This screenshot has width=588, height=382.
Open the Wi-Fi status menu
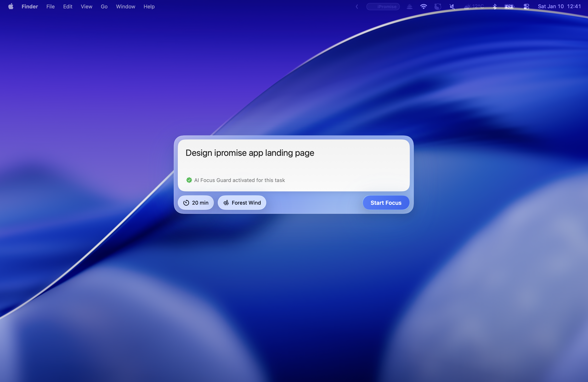point(423,7)
